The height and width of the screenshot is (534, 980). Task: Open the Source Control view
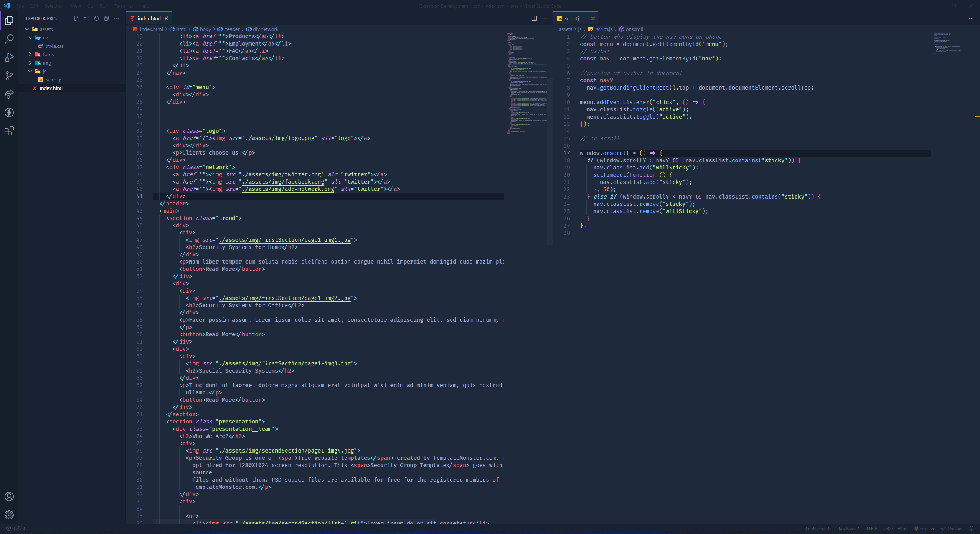tap(9, 76)
